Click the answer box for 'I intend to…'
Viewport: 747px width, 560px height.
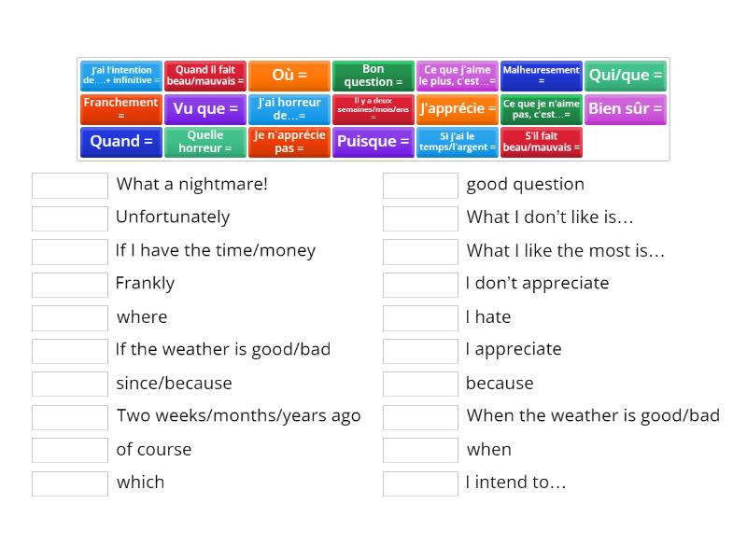point(421,483)
